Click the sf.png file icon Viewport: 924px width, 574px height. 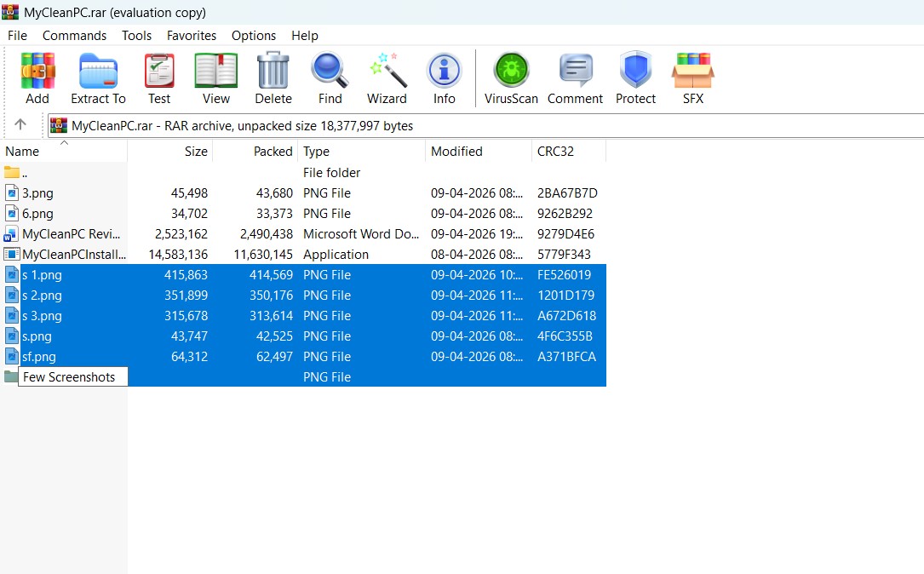click(12, 357)
